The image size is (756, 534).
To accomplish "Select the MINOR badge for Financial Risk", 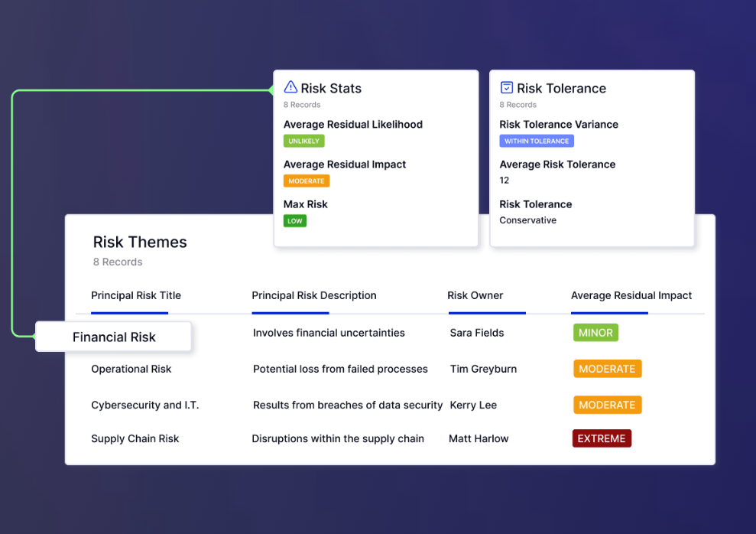I will pyautogui.click(x=595, y=332).
